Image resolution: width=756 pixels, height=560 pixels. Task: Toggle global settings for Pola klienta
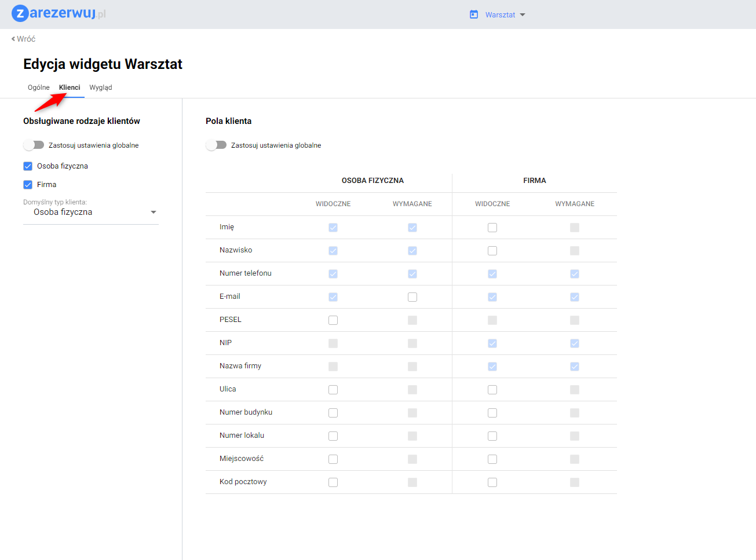(217, 145)
